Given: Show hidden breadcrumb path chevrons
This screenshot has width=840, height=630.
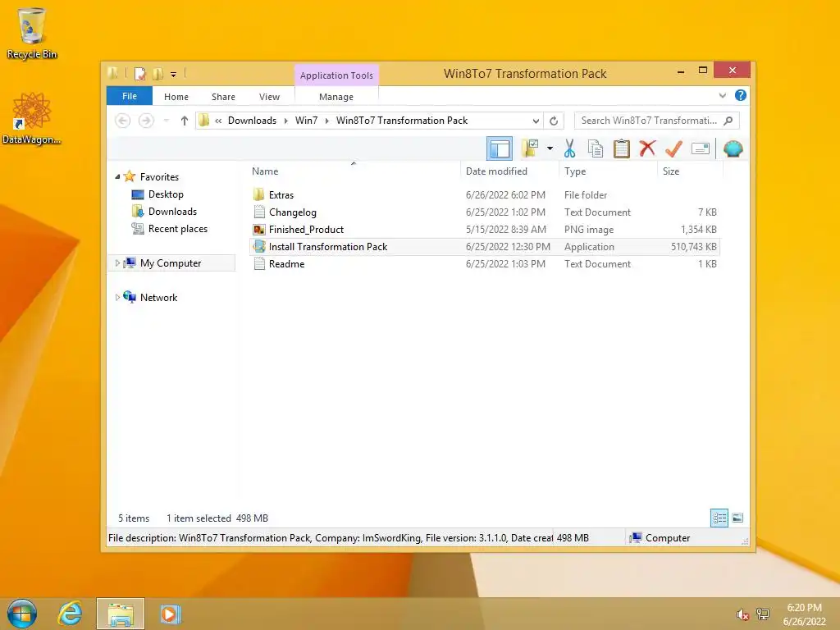Looking at the screenshot, I should coord(218,121).
